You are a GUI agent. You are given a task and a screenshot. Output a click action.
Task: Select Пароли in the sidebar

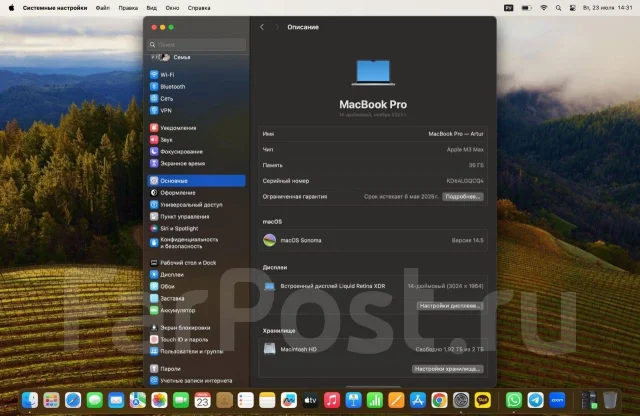[196, 369]
